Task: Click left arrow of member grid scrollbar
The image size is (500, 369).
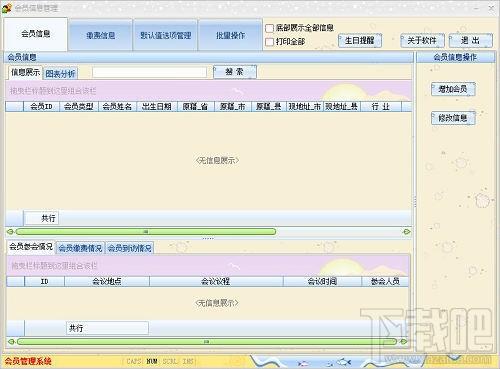Action: 10,232
